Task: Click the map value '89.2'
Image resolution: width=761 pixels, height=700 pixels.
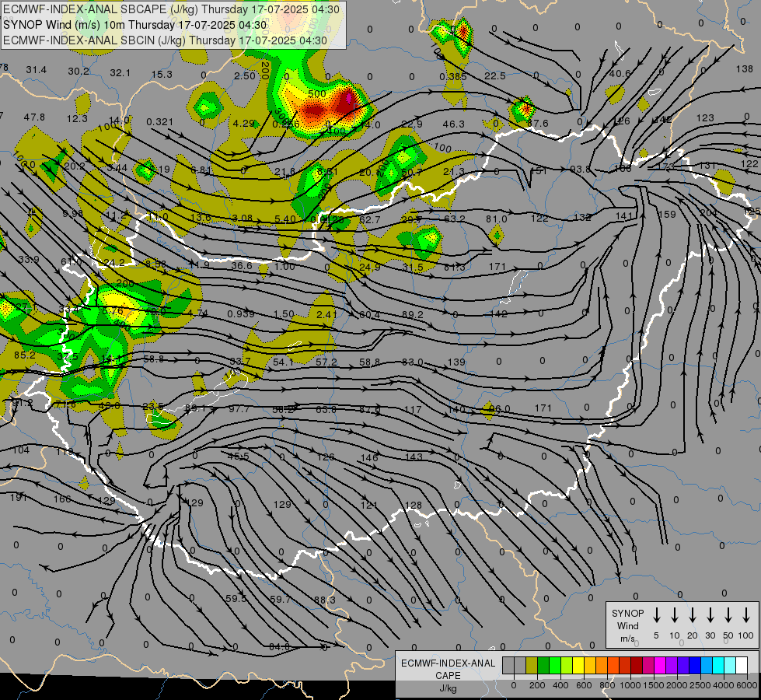Action: click(413, 315)
